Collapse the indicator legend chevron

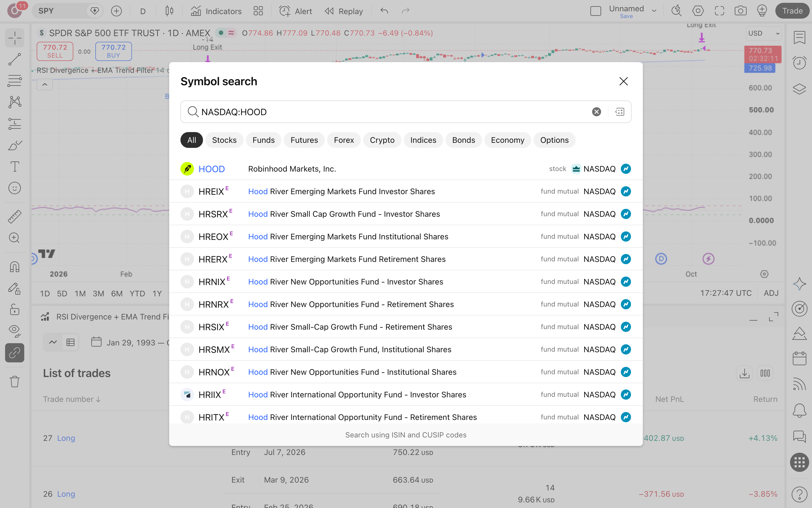click(x=45, y=85)
